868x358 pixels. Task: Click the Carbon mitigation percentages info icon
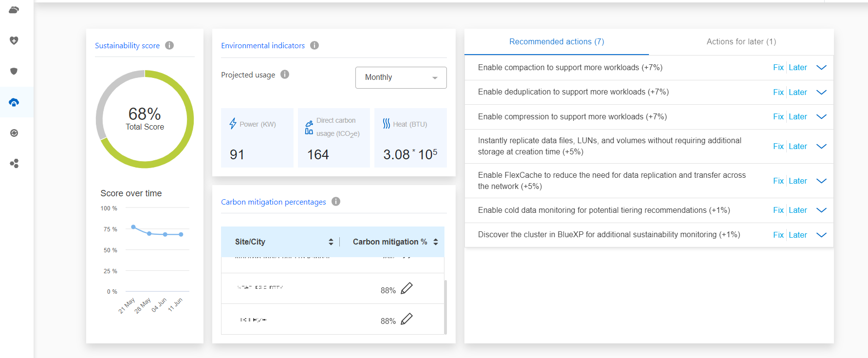point(336,201)
